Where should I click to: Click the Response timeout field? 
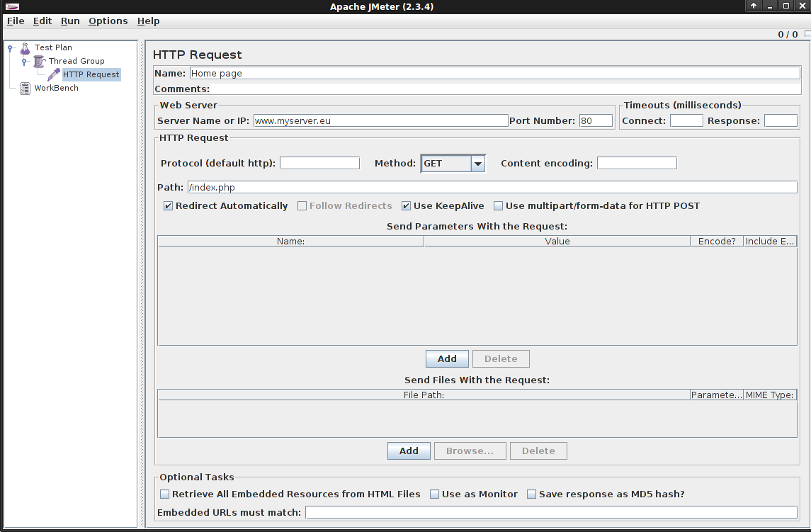click(781, 120)
